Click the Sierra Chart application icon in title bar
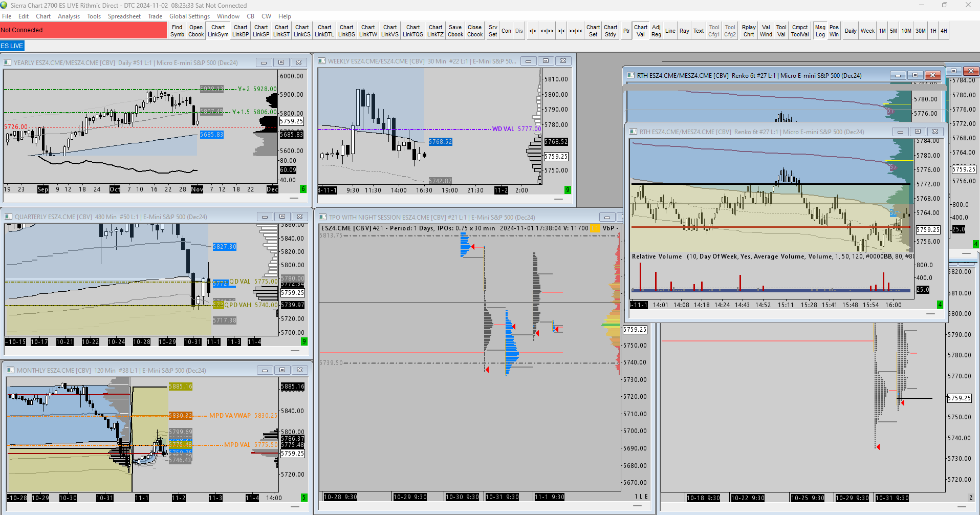 point(5,5)
